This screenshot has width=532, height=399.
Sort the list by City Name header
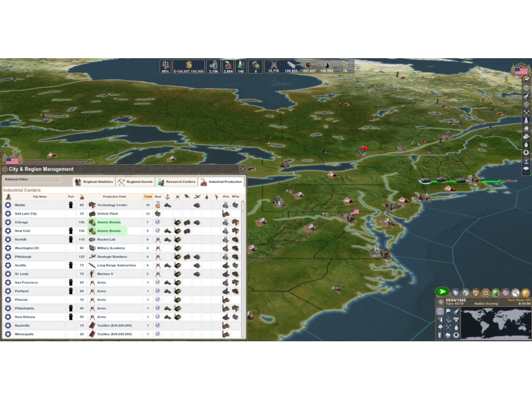tap(39, 197)
